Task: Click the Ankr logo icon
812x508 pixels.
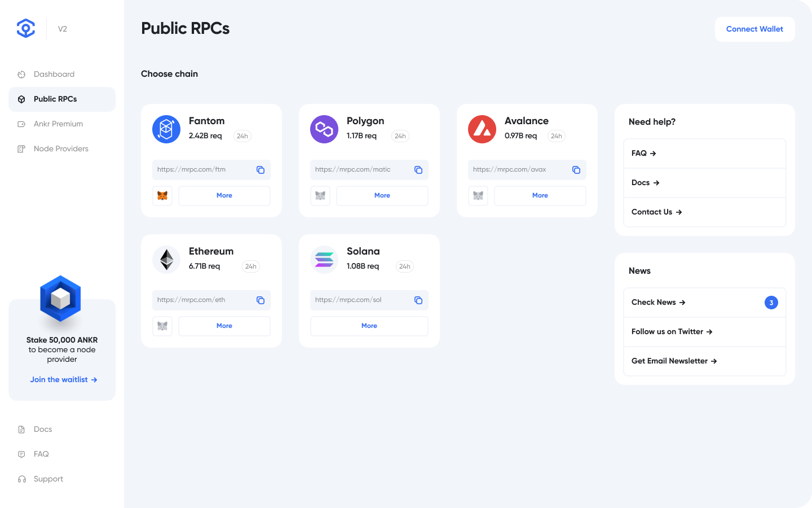Action: point(26,28)
